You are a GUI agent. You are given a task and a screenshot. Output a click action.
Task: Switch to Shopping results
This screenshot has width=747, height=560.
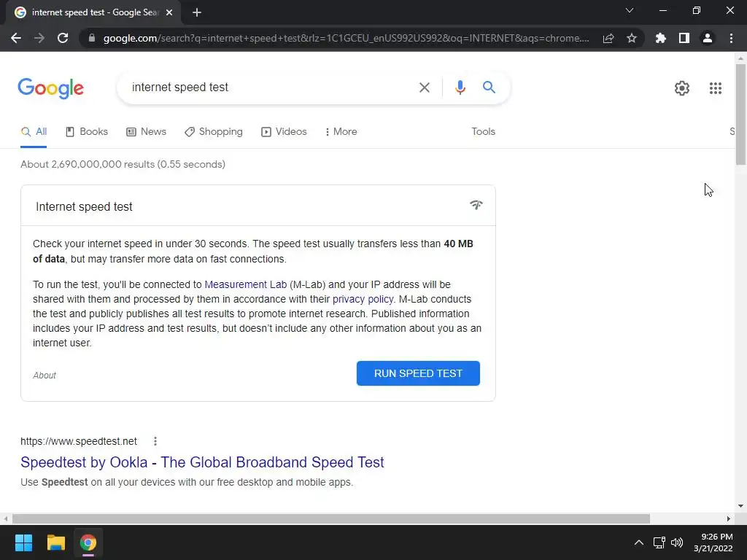214,132
